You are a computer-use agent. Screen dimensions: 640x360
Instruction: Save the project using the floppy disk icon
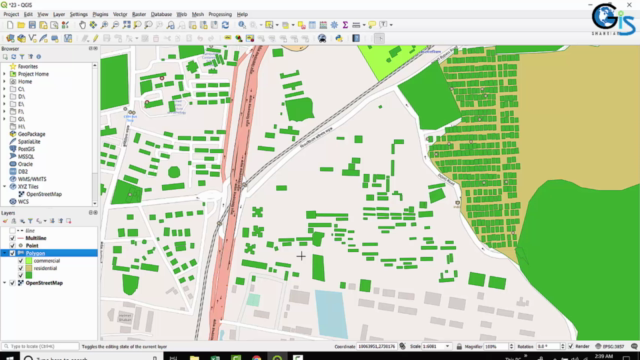coord(32,25)
